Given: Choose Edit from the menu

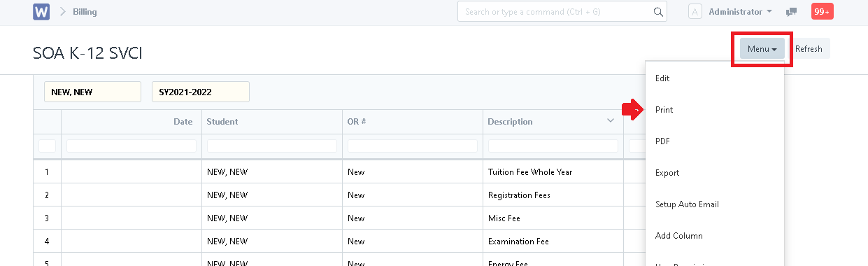Looking at the screenshot, I should click(714, 78).
